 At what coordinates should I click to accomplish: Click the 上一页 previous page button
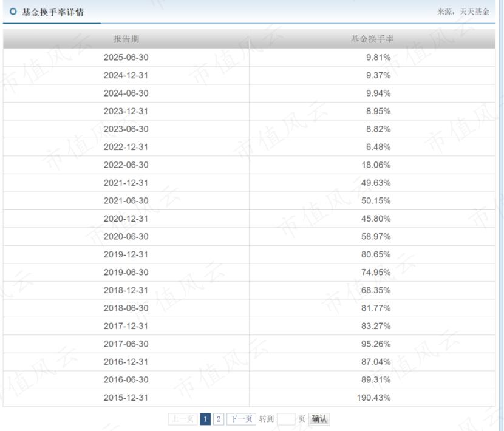(x=183, y=419)
